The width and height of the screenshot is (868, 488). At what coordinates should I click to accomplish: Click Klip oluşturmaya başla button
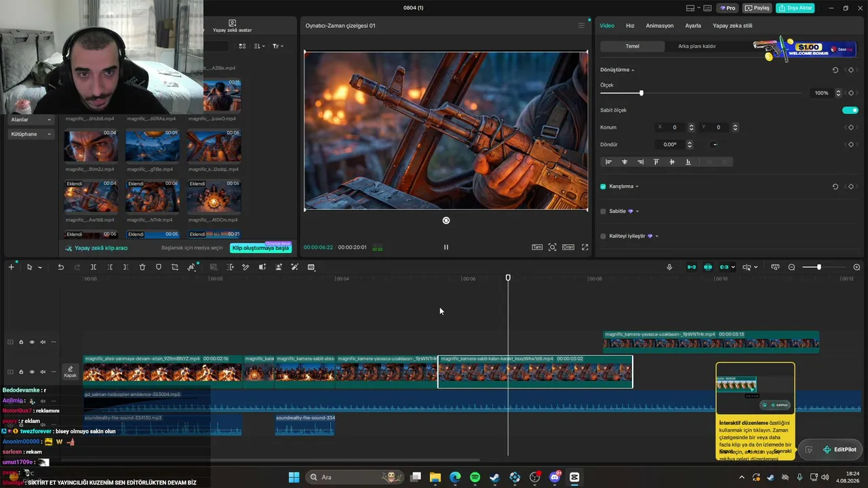coord(260,248)
